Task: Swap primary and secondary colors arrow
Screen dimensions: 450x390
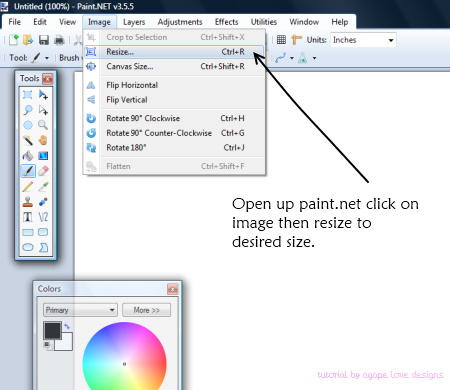Action: click(67, 326)
